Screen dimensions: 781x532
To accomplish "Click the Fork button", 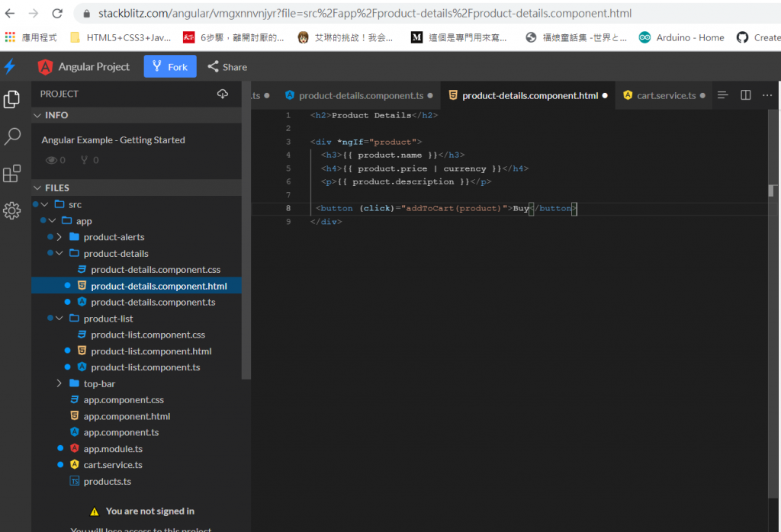I will point(170,66).
